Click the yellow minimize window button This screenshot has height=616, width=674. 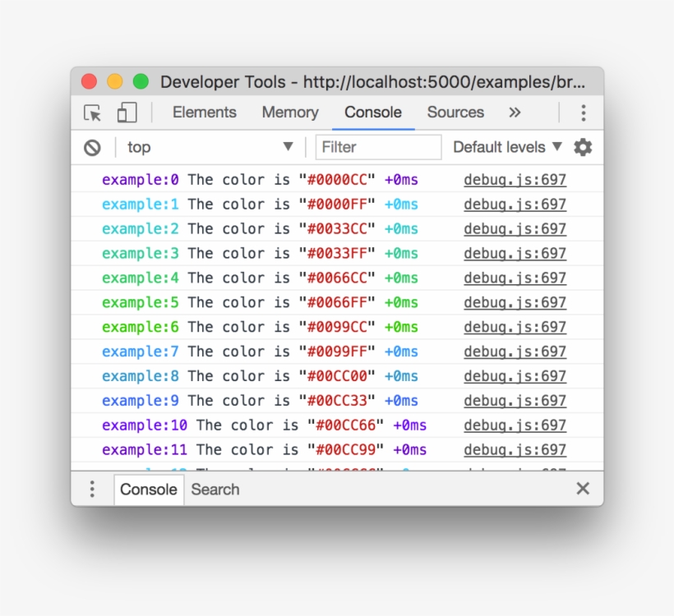click(x=115, y=82)
